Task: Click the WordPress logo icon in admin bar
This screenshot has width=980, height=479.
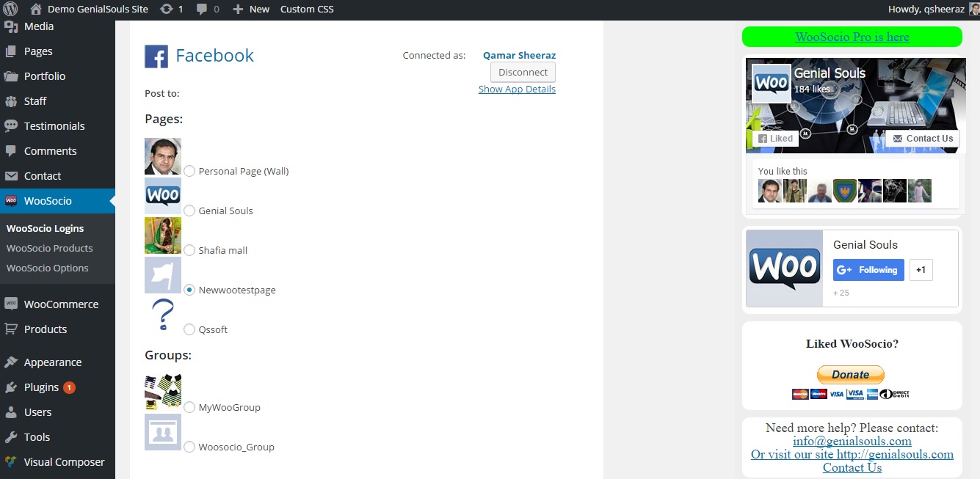Action: pos(10,9)
